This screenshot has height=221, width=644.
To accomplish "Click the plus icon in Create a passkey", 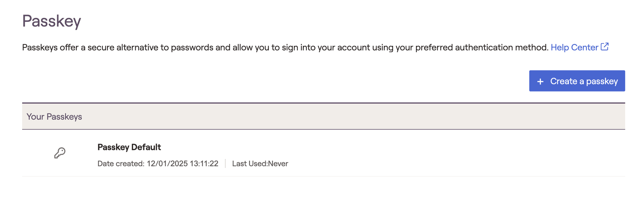I will 540,81.
